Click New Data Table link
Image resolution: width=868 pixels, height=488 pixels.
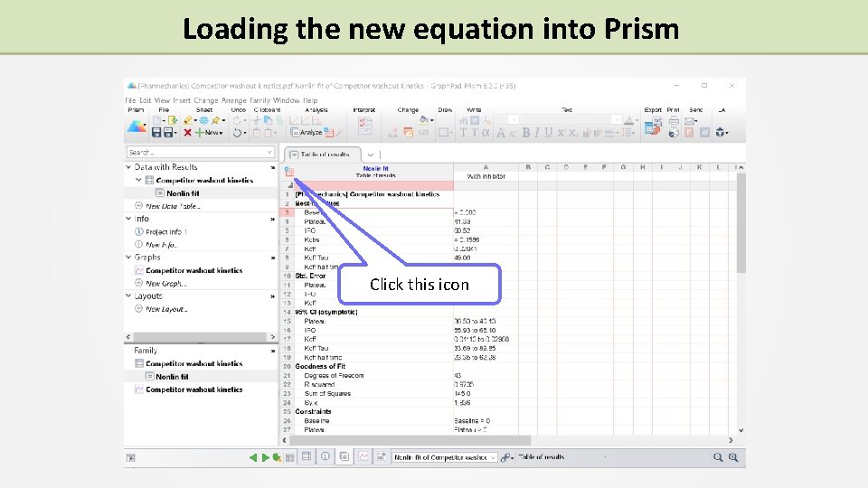coord(173,206)
